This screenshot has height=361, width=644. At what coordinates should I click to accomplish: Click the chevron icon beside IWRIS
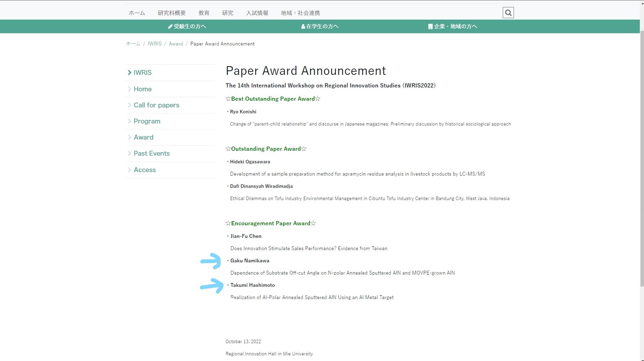pyautogui.click(x=129, y=73)
